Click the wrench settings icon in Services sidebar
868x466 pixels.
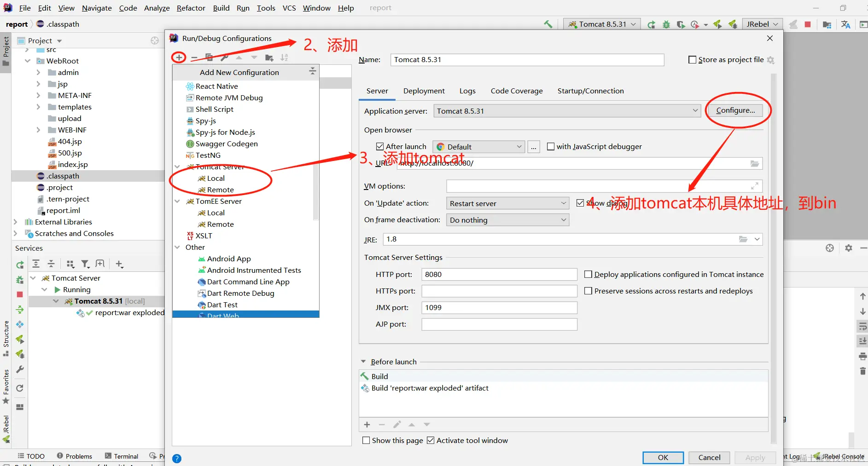(x=20, y=369)
